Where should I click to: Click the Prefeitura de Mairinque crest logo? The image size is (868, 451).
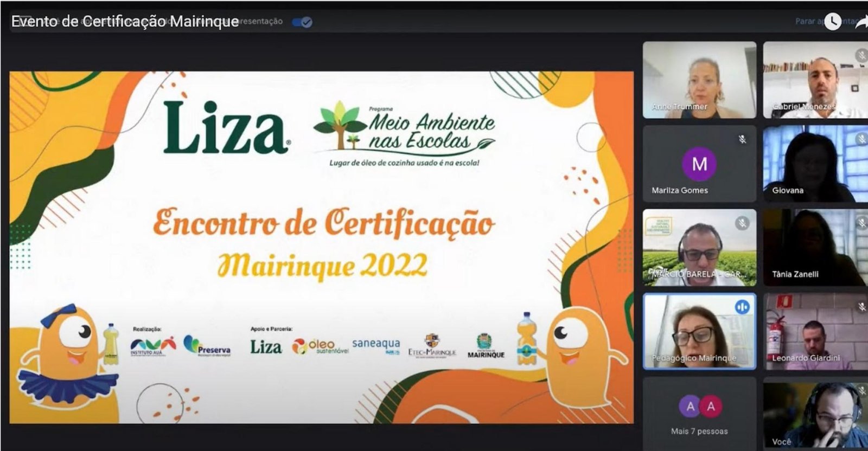click(486, 346)
